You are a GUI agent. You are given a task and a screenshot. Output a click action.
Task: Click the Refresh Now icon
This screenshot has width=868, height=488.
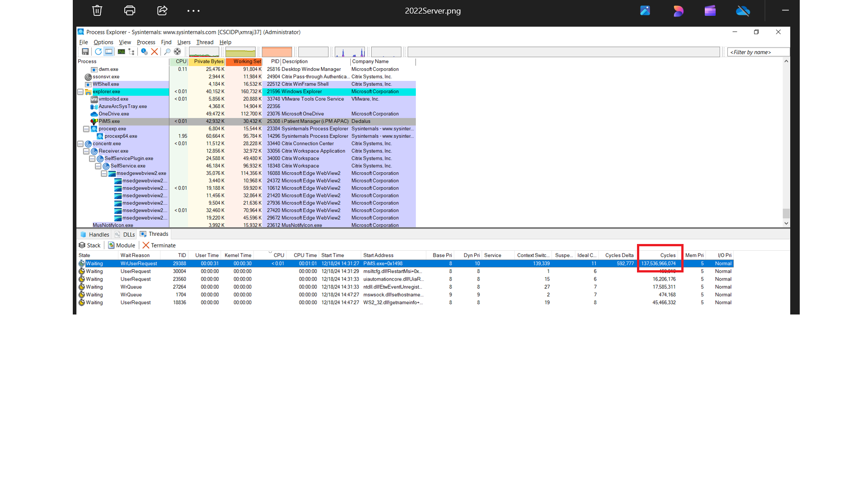pyautogui.click(x=98, y=52)
